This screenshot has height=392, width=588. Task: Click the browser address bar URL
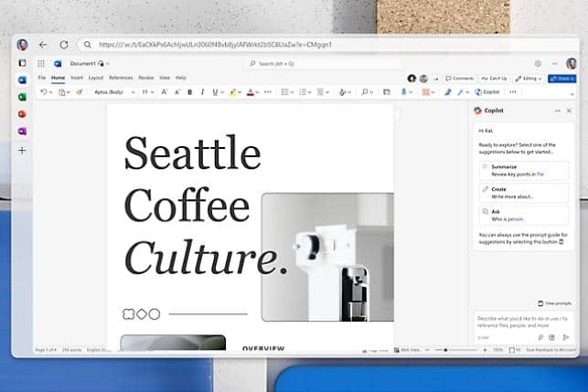coord(215,45)
